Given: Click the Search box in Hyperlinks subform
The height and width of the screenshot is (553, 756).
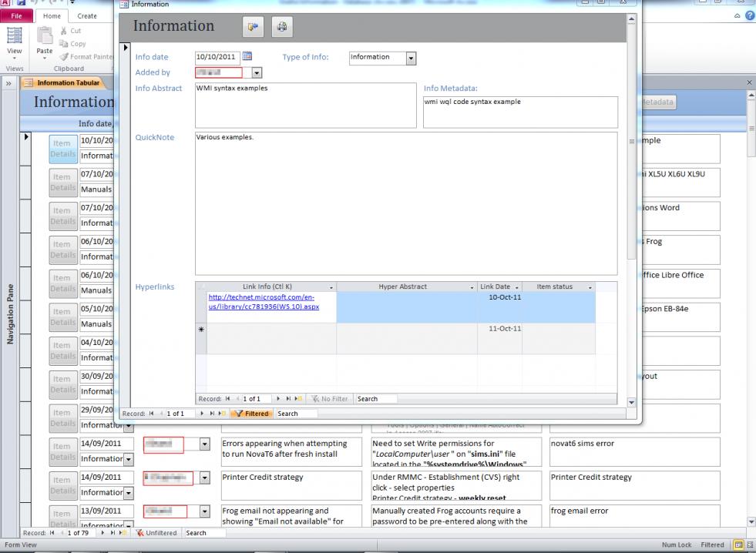Looking at the screenshot, I should [376, 399].
